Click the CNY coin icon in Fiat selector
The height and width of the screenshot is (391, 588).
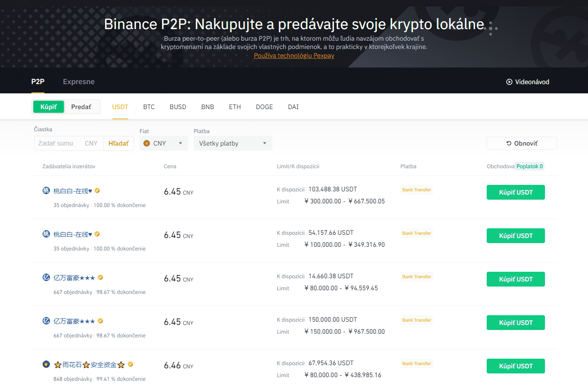147,143
